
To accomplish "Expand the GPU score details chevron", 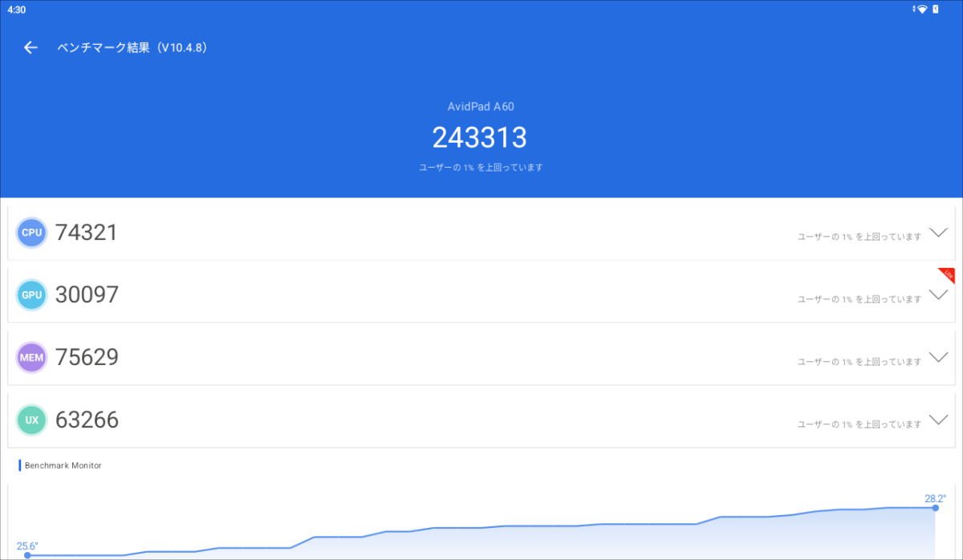I will [x=938, y=295].
